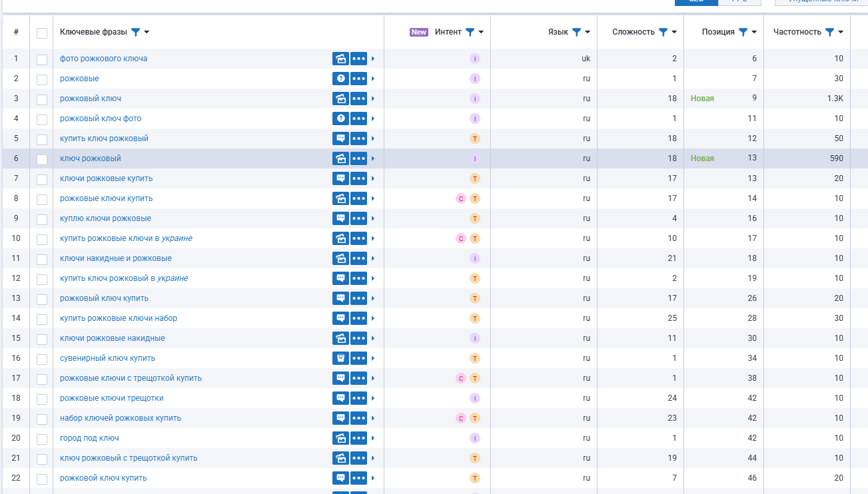Screen dimensions: 868x494
Task: Expand arrow for 'рожковые ключи с трещоткой купить'
Action: (x=373, y=378)
